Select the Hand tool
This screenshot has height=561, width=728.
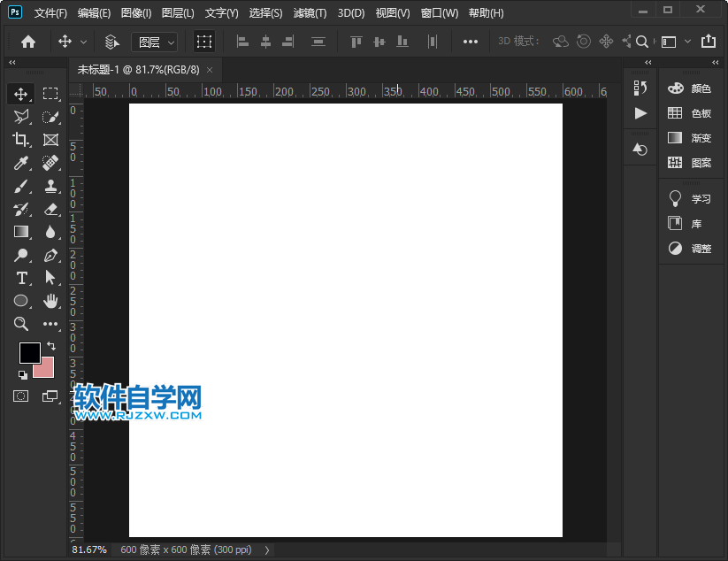pos(50,301)
